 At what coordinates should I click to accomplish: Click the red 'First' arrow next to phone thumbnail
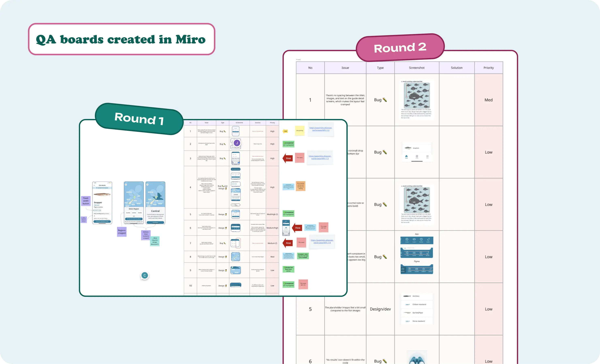click(x=297, y=228)
